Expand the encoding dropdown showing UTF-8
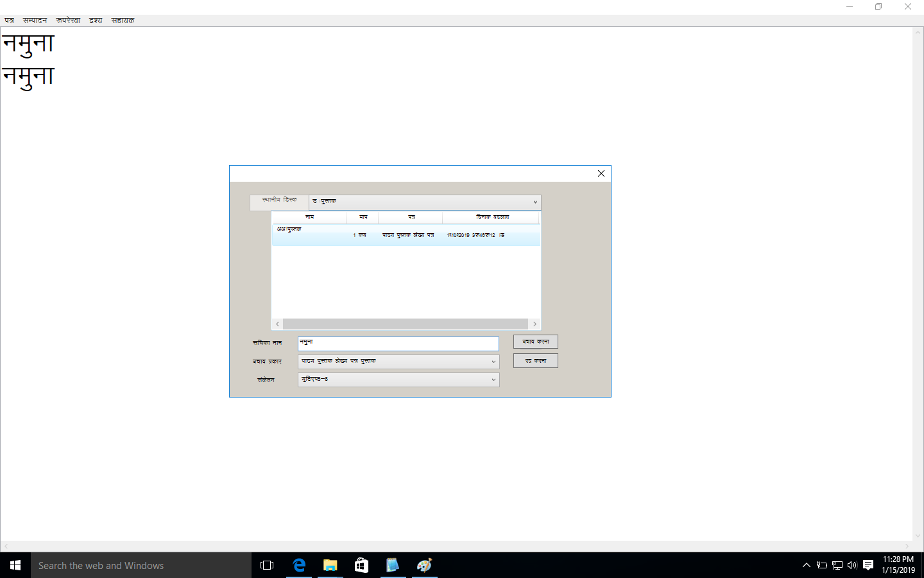Screen dimensions: 924x578 pos(493,380)
